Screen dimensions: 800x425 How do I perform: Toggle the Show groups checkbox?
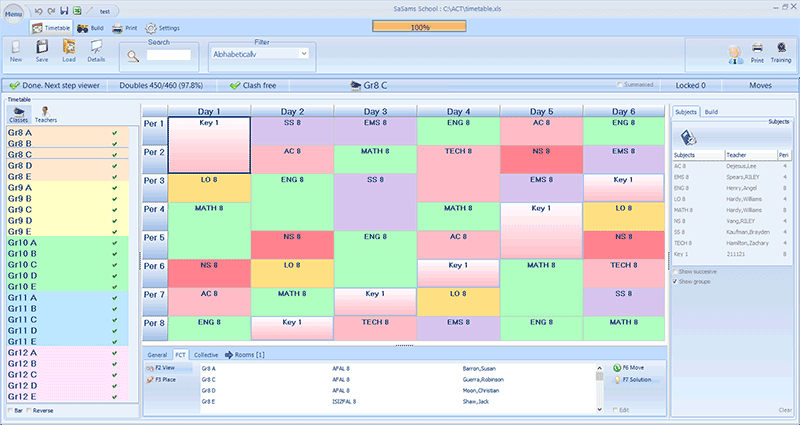click(676, 282)
